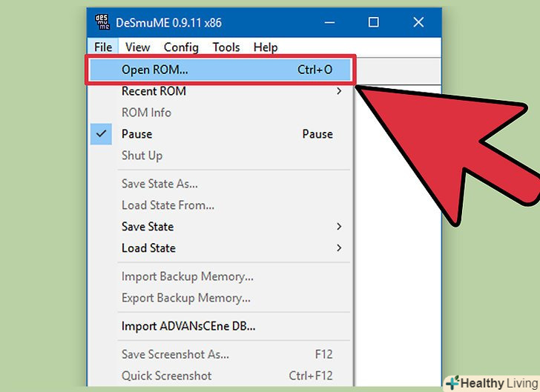Screen dimensions: 540x392
Task: Expand the Load State submenu
Action: click(x=220, y=248)
